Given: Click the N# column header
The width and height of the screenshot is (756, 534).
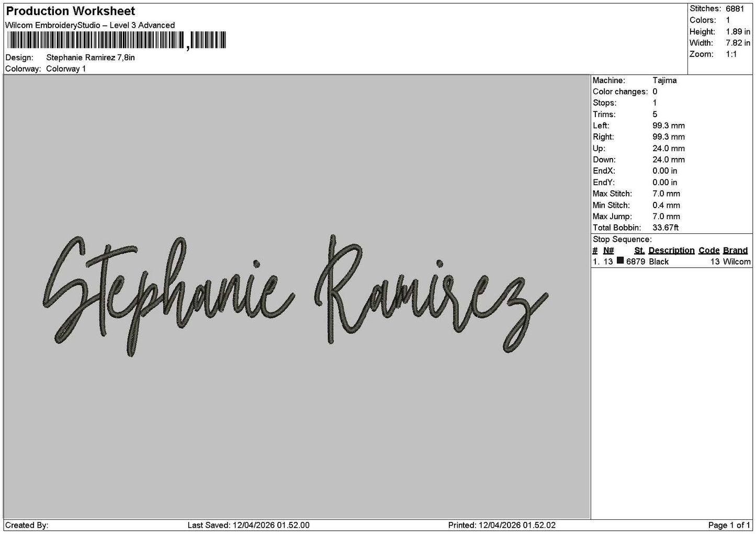Looking at the screenshot, I should (608, 251).
